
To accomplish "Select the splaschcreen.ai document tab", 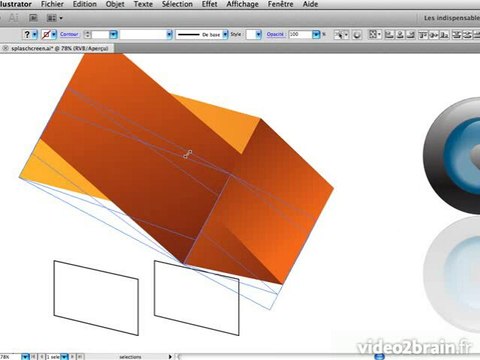I will point(59,48).
